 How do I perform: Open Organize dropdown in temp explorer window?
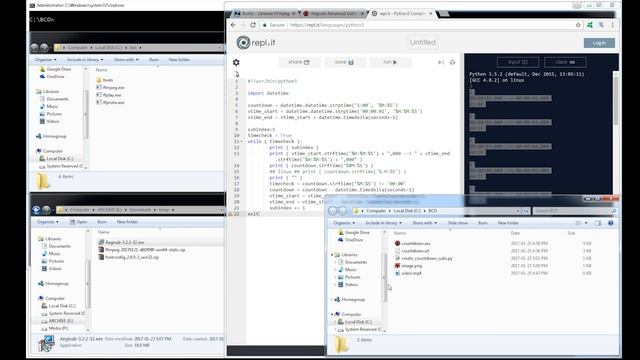point(48,222)
